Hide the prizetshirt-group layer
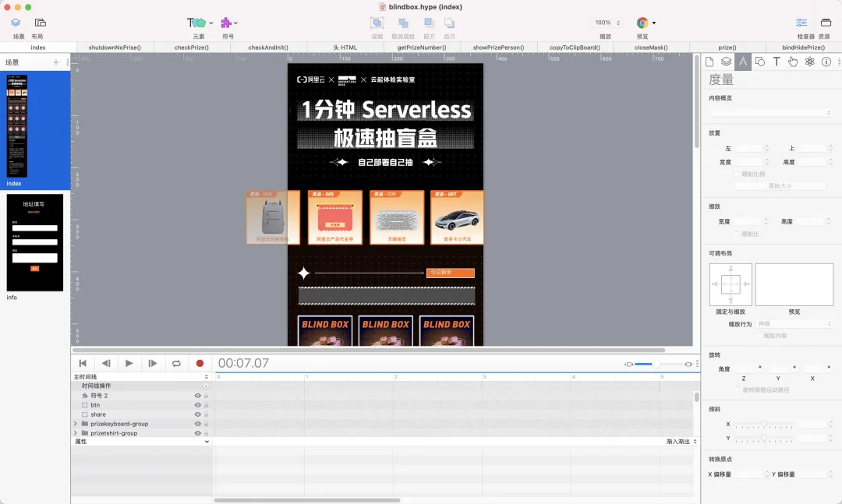 [x=197, y=433]
